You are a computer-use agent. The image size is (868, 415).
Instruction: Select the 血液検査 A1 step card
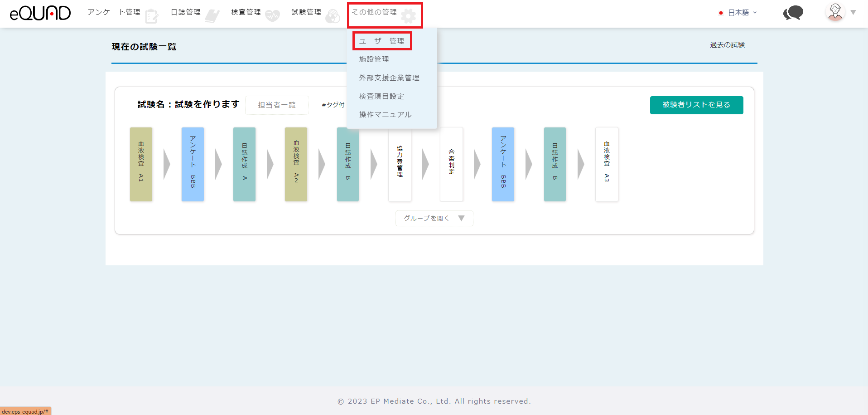pos(141,164)
